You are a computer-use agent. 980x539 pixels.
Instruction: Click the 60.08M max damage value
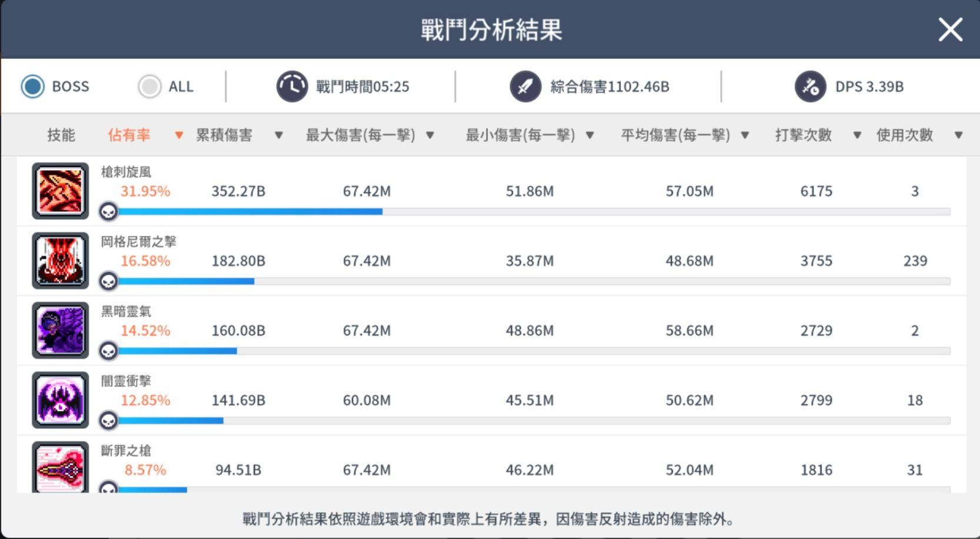tap(367, 400)
